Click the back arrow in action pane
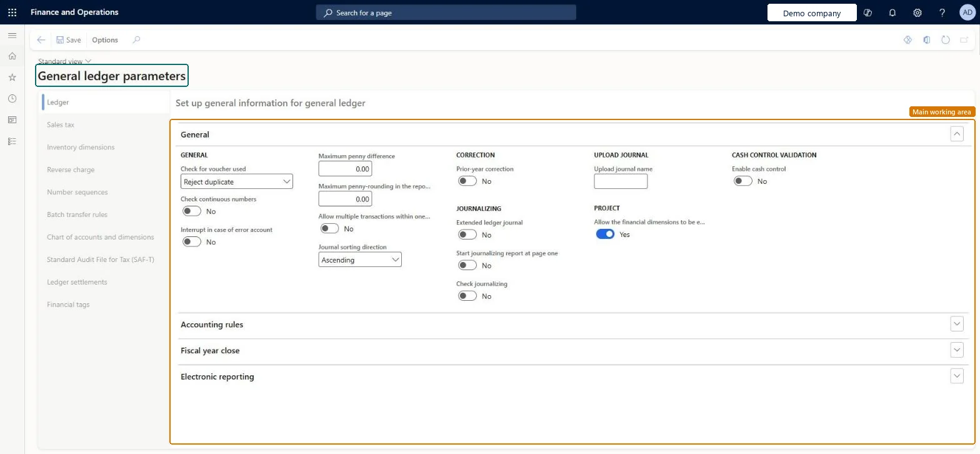This screenshot has height=454, width=980. [x=41, y=40]
